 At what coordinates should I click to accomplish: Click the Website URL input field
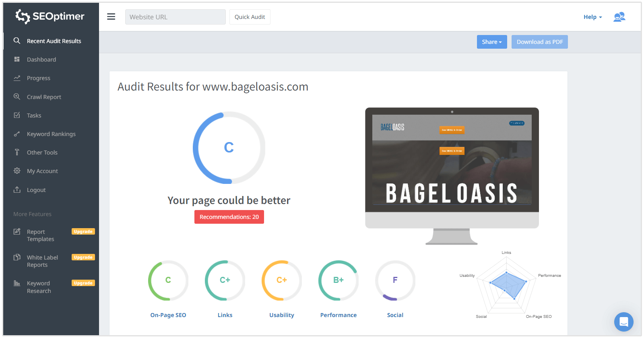175,17
